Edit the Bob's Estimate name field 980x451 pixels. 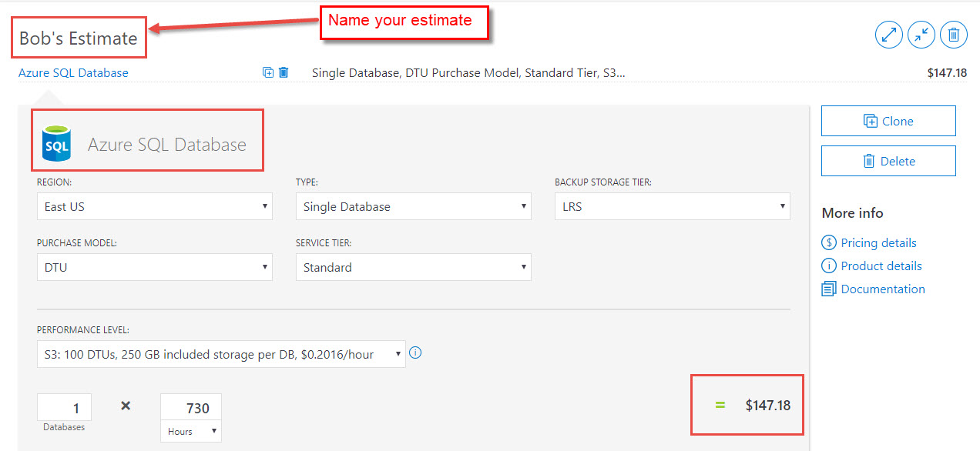79,38
